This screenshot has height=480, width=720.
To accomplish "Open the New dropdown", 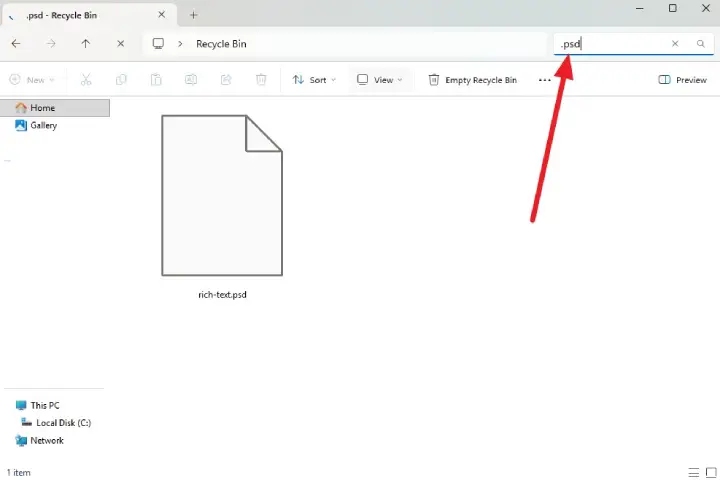I will pyautogui.click(x=32, y=80).
